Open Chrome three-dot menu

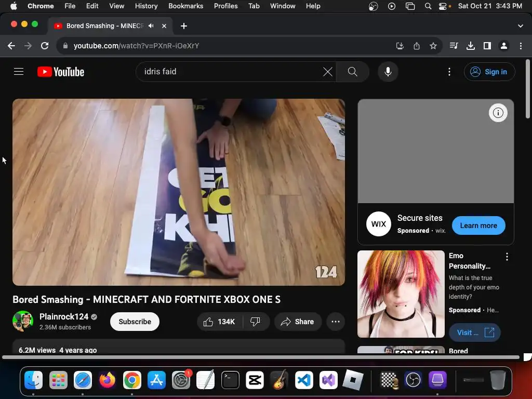521,46
